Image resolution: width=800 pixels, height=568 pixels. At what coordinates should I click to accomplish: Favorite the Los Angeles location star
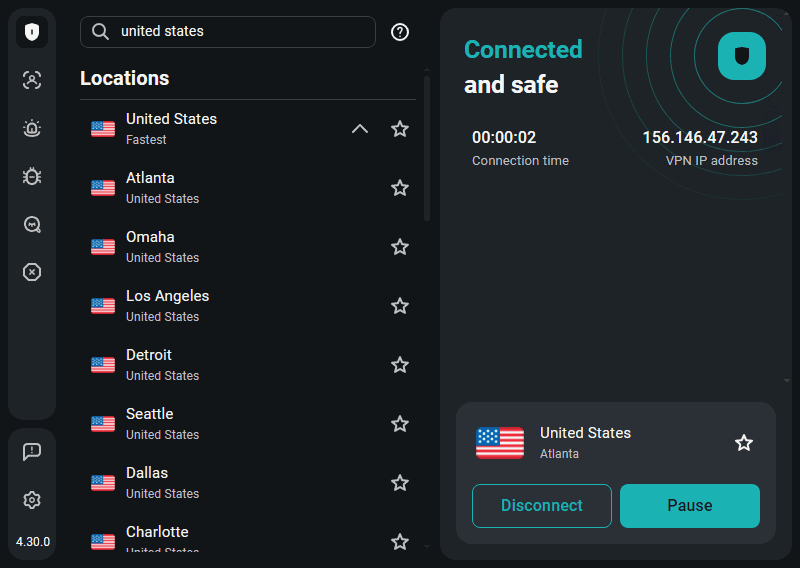pos(400,306)
